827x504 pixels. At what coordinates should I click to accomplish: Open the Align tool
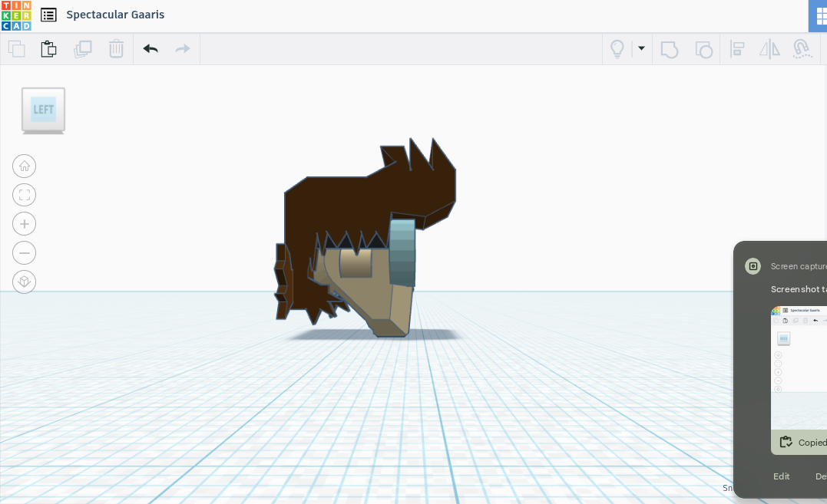point(737,49)
